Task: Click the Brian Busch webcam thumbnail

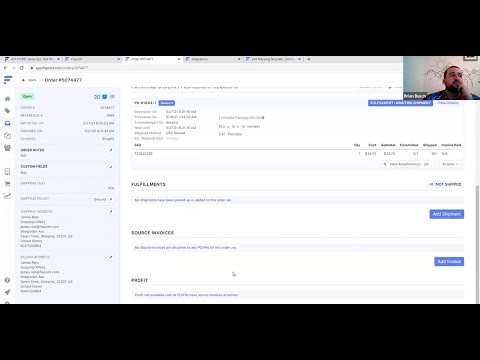Action: pyautogui.click(x=441, y=78)
